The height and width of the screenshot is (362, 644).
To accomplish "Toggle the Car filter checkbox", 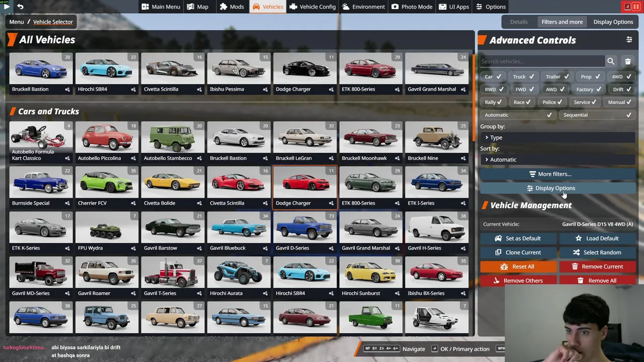I will [493, 77].
